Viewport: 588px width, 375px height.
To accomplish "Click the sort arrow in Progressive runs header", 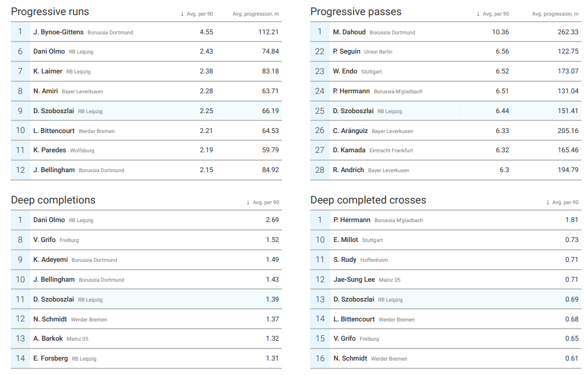I will point(183,14).
